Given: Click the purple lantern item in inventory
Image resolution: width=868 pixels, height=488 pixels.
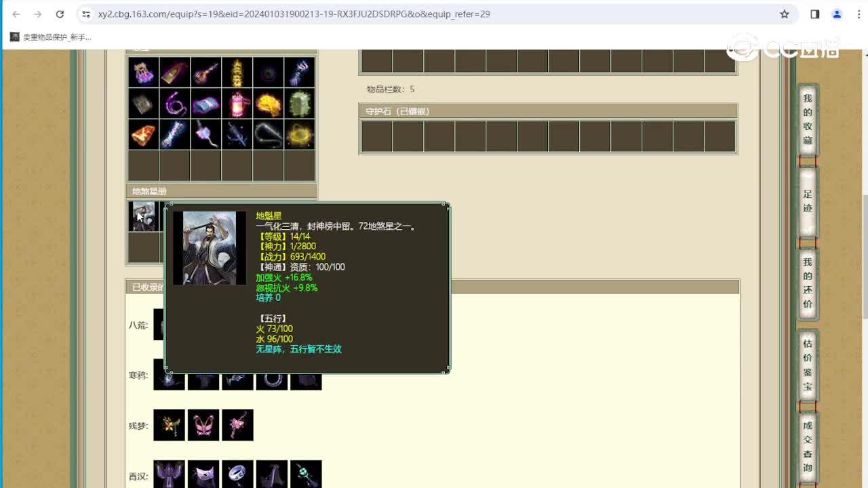Looking at the screenshot, I should (x=143, y=72).
